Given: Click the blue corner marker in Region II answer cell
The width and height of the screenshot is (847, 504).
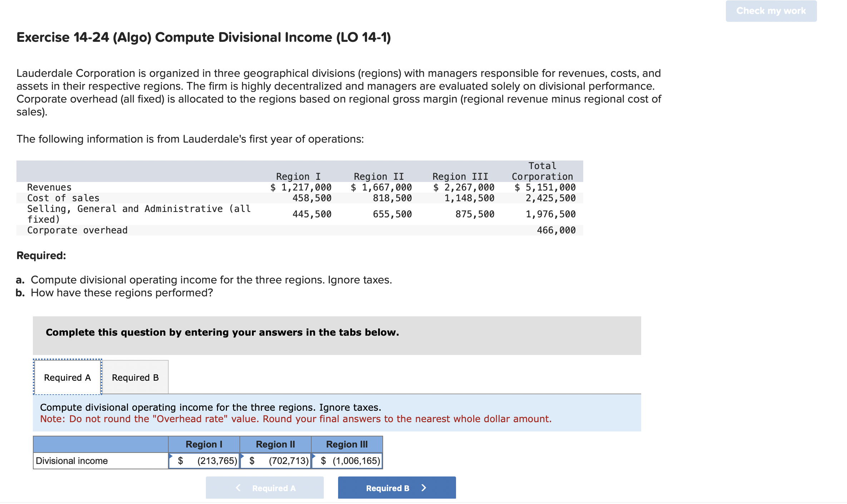Looking at the screenshot, I should tap(243, 456).
